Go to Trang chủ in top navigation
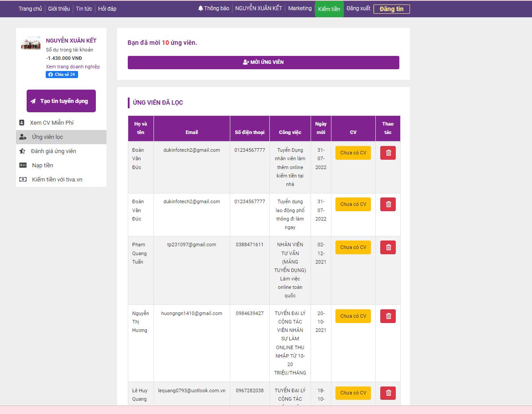Image resolution: width=532 pixels, height=414 pixels. pos(30,8)
